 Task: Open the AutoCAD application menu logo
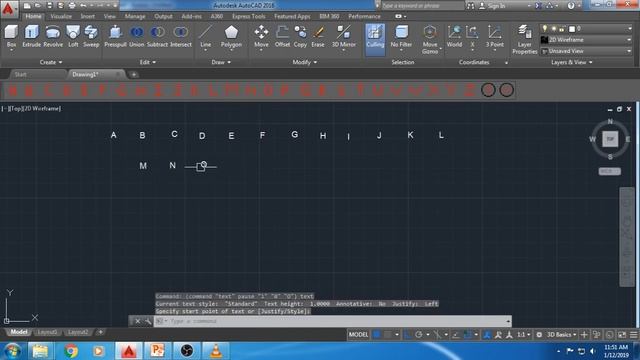coord(8,8)
